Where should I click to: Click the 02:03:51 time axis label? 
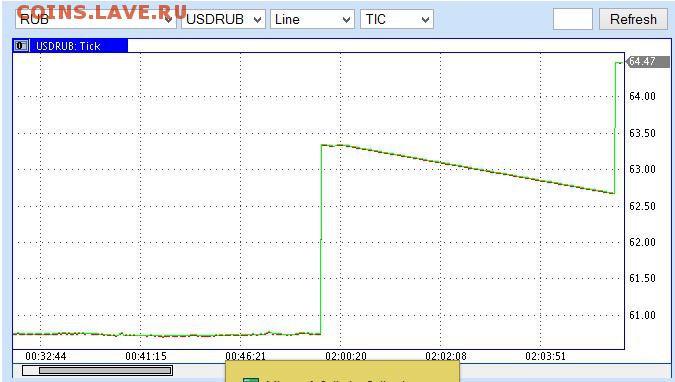[545, 356]
